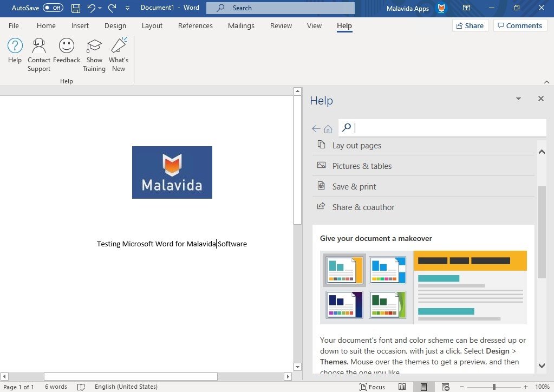Click the Share button
Screen dimensions: 554x392
pyautogui.click(x=470, y=25)
